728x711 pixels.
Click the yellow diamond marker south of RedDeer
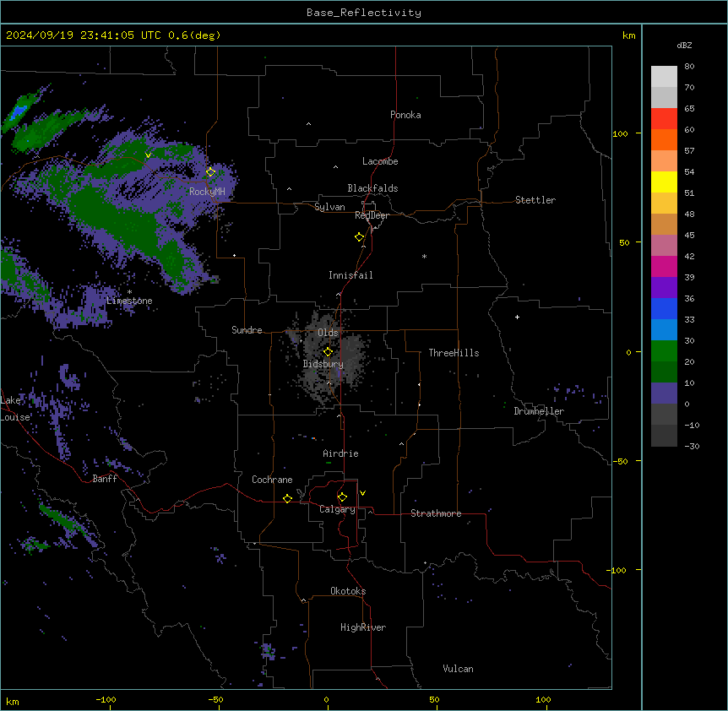pos(360,236)
